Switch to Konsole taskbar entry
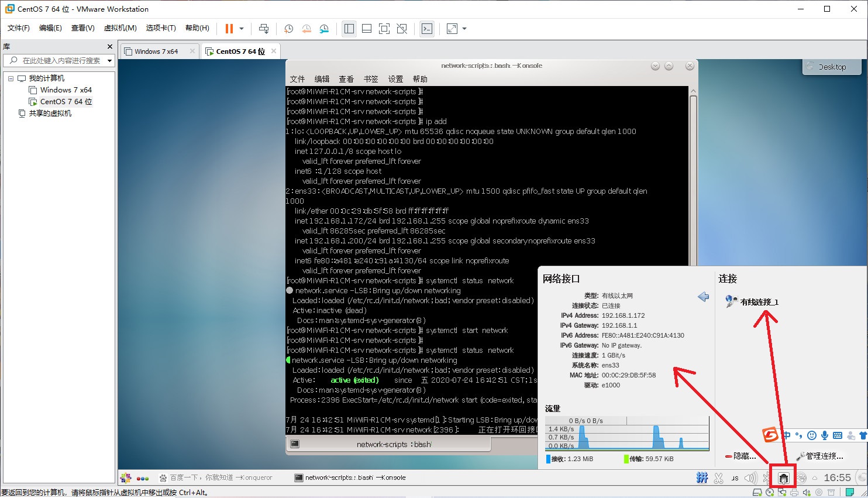868x498 pixels. [x=350, y=478]
